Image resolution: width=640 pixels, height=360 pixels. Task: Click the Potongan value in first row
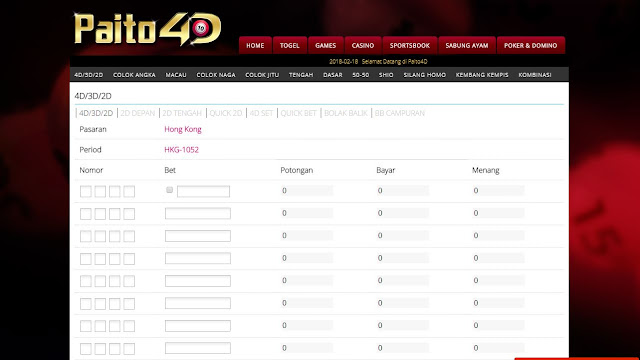click(307, 191)
